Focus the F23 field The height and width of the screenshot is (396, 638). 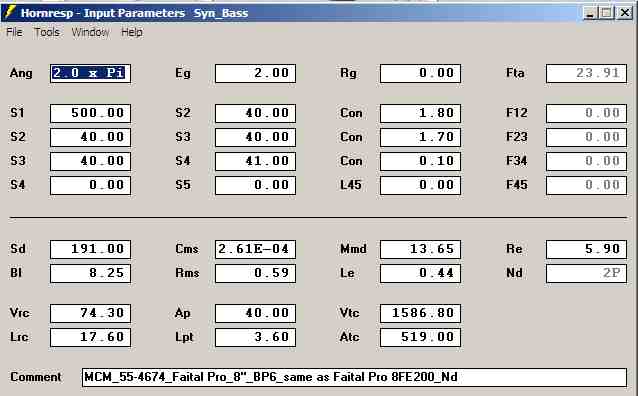586,137
